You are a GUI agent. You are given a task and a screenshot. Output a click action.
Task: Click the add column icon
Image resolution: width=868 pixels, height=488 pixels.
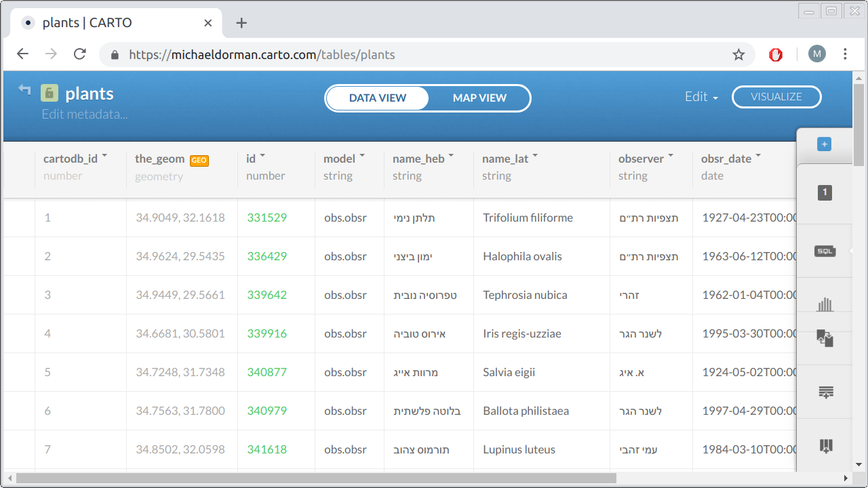coord(825,446)
